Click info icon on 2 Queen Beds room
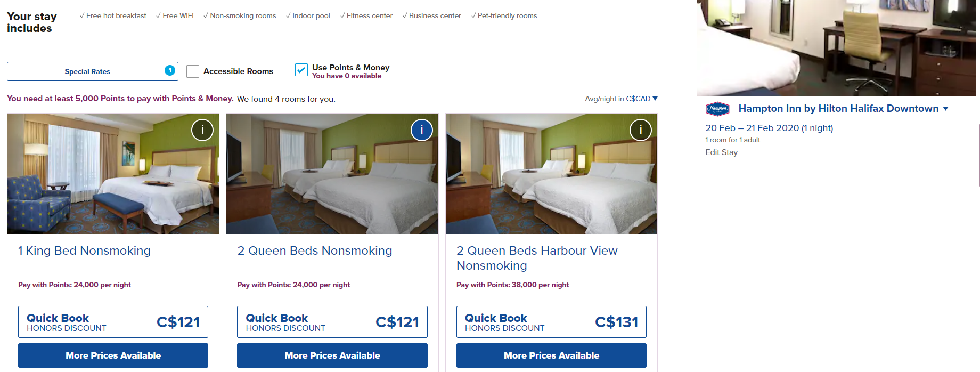Viewport: 980px width, 372px height. pos(421,130)
